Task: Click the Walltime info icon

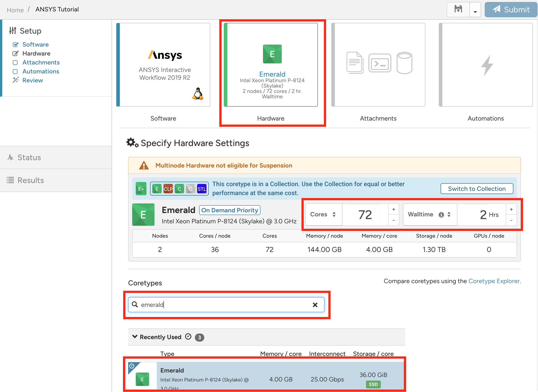Action: click(441, 215)
